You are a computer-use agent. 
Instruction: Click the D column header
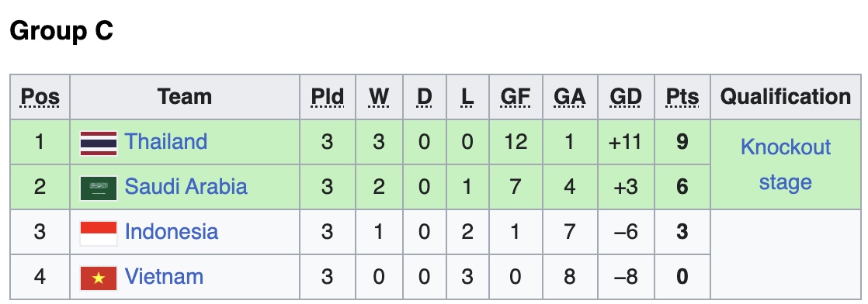click(x=424, y=97)
